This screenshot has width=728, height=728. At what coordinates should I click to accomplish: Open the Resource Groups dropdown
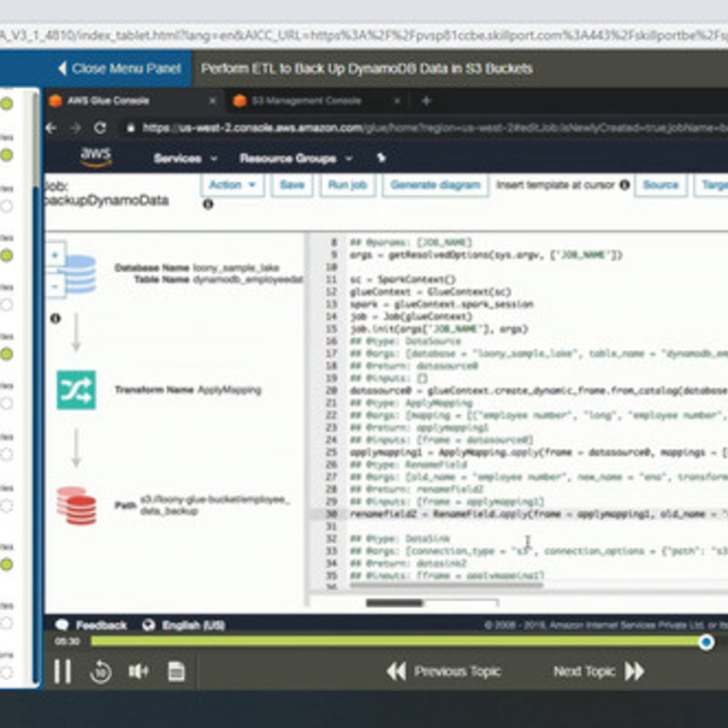click(296, 158)
